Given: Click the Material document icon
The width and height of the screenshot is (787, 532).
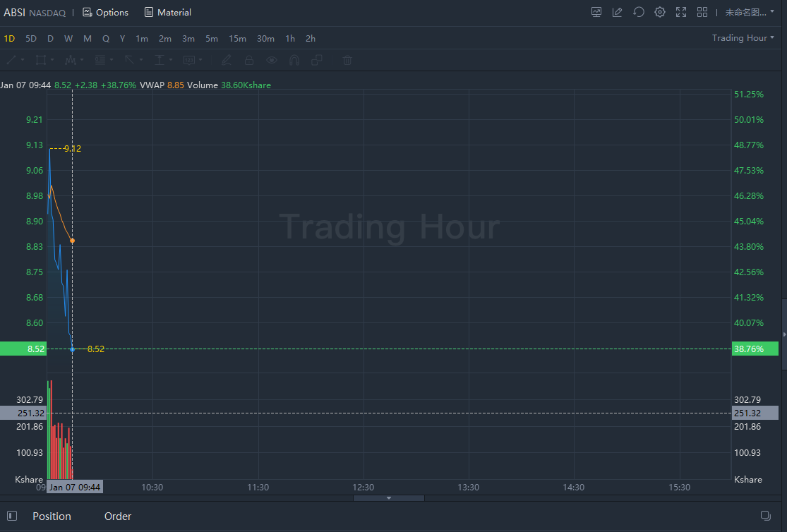Looking at the screenshot, I should point(148,12).
